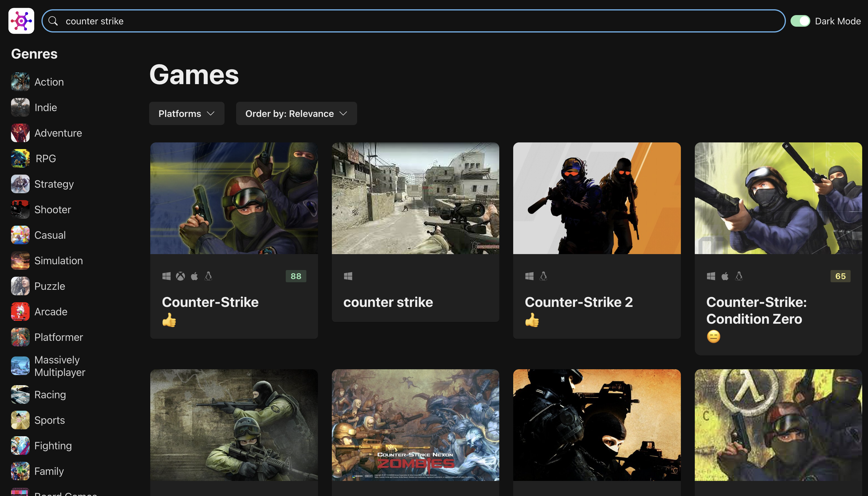Click meh emoji under Condition Zero title
Viewport: 868px width, 496px height.
(713, 336)
